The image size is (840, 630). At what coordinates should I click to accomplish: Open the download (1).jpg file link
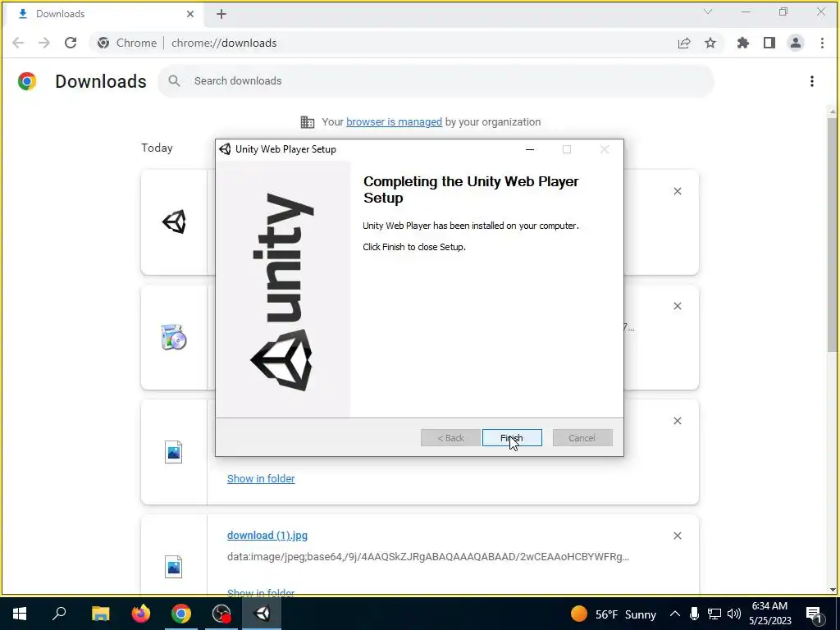point(267,535)
